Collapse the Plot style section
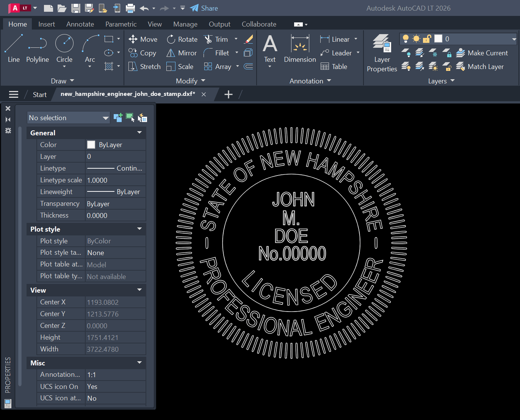The height and width of the screenshot is (420, 520). 139,229
